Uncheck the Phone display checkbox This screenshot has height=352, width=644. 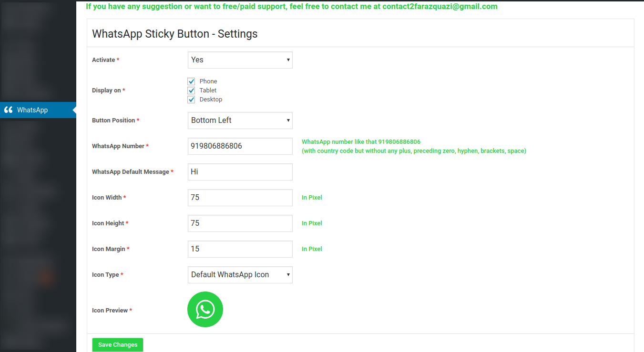coord(191,81)
